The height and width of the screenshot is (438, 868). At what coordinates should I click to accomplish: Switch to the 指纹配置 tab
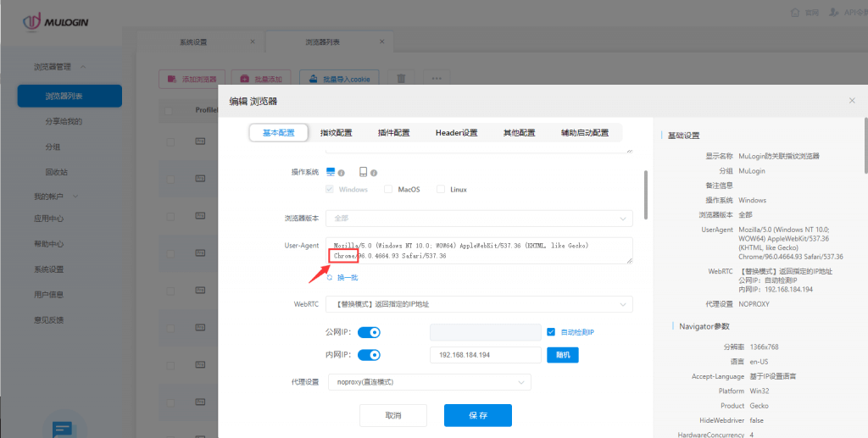(x=336, y=133)
